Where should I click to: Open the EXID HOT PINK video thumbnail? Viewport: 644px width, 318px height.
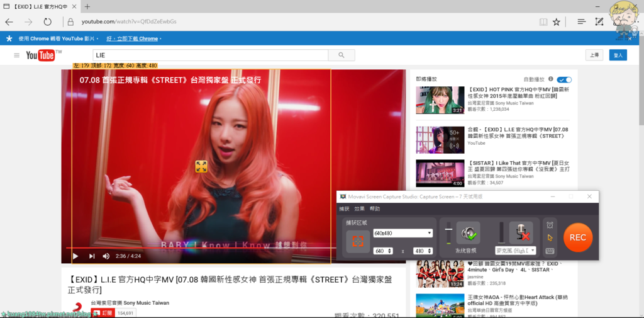pos(440,100)
